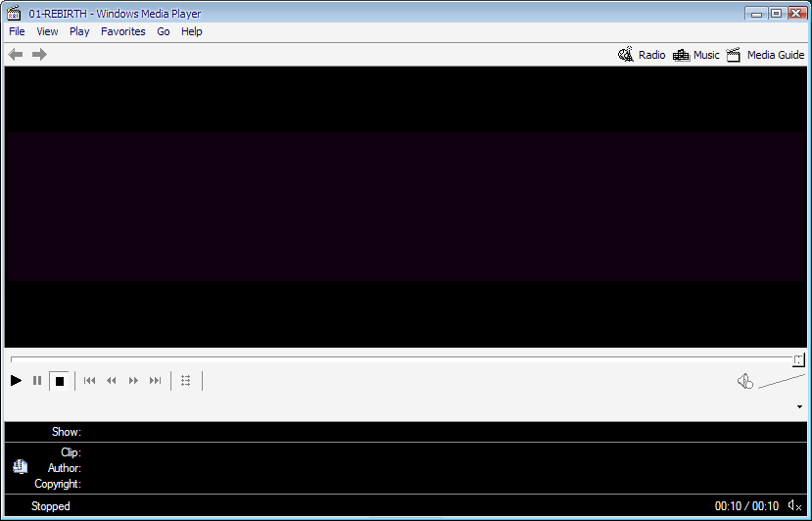Image resolution: width=812 pixels, height=521 pixels.
Task: Stop playback with the Stop button
Action: [x=60, y=381]
